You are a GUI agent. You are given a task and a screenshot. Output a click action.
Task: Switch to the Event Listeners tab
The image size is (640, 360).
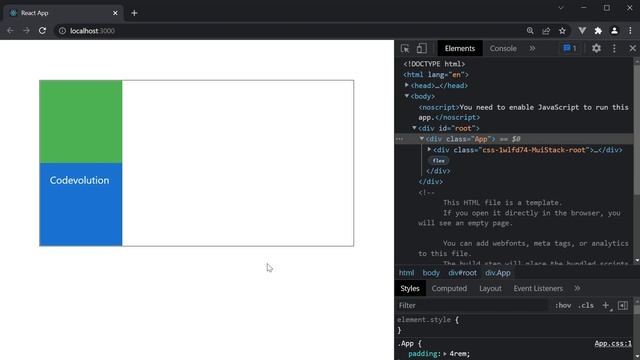(x=538, y=289)
